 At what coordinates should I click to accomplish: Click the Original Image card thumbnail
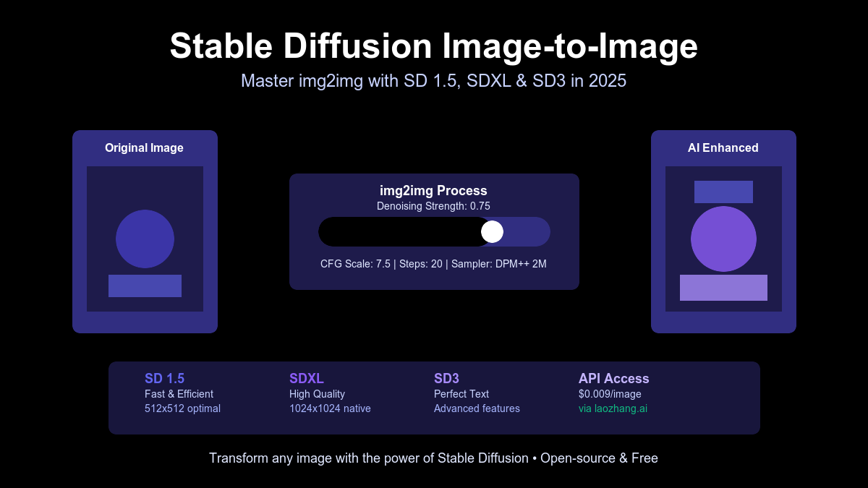point(145,239)
